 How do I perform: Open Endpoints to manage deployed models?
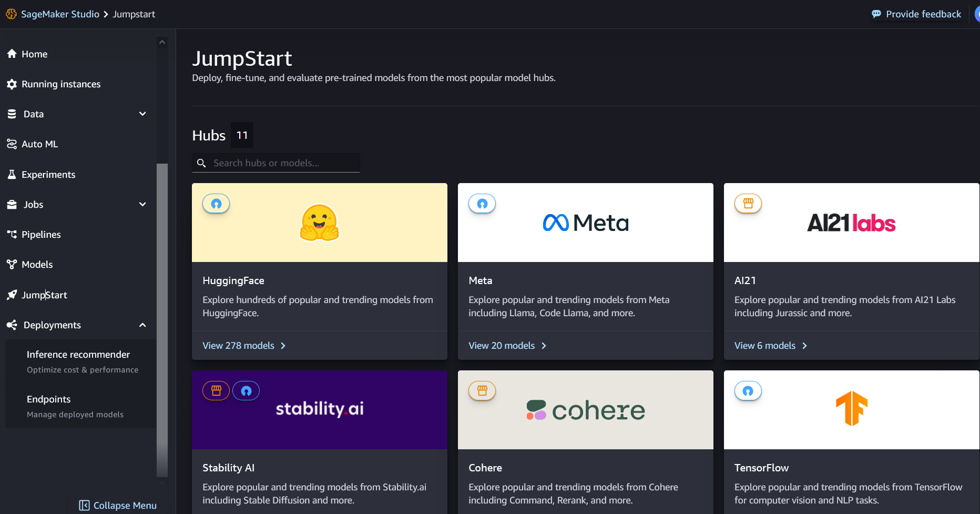(x=48, y=399)
